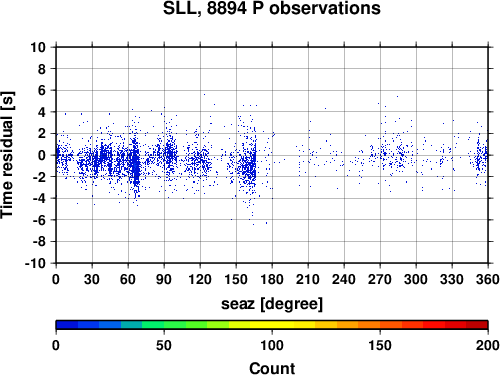Click the colorbar tick label 200
Viewport: 500px width, 375px height.
488,346
